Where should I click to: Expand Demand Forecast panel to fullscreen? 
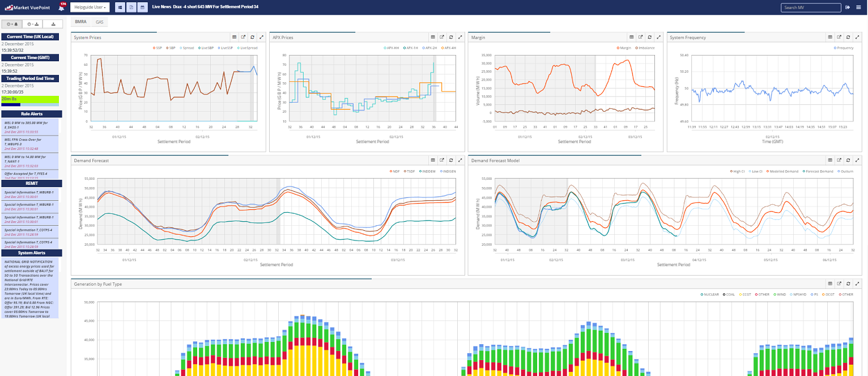pyautogui.click(x=459, y=160)
